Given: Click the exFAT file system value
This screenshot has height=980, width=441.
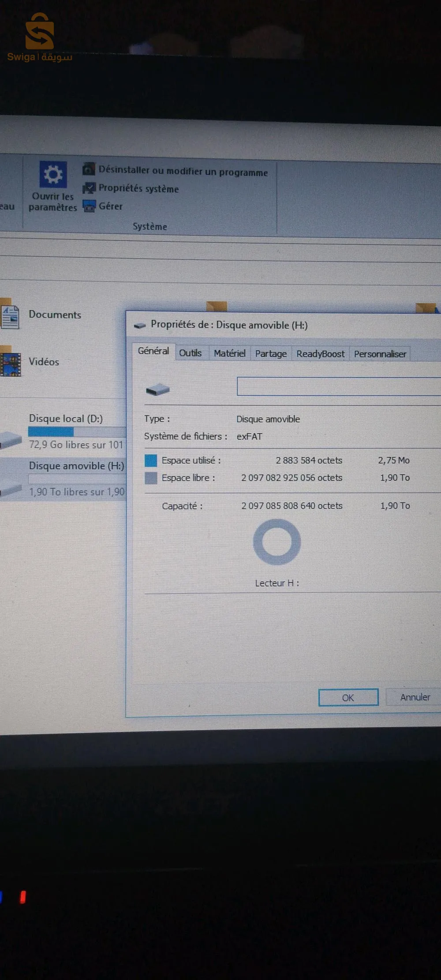Looking at the screenshot, I should (249, 437).
